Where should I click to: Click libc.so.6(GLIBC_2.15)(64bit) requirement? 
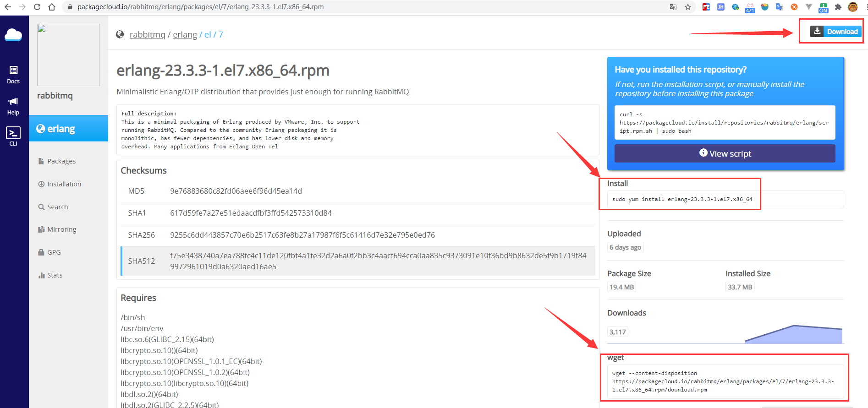tap(167, 339)
